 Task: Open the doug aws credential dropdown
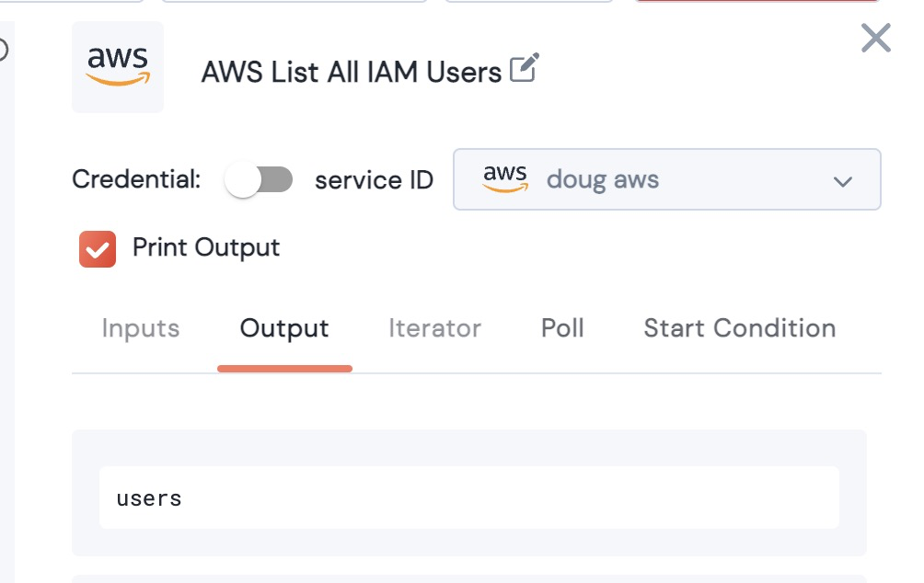coord(666,179)
